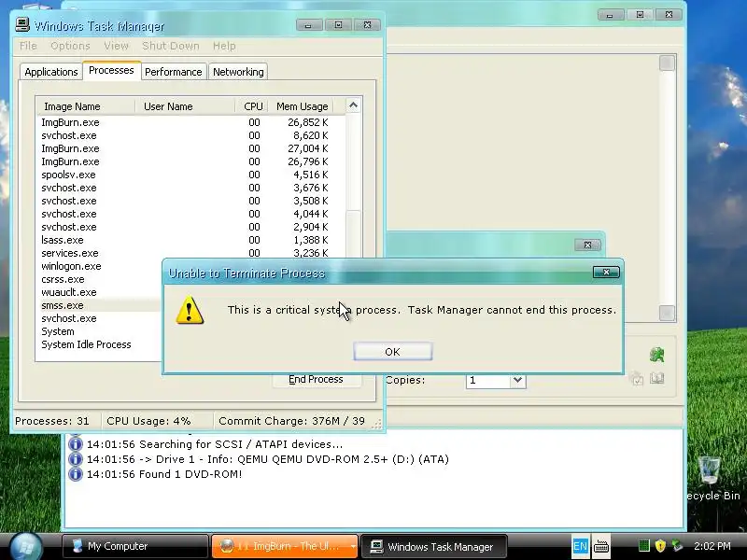This screenshot has height=560, width=747.
Task: Close the Unable to Terminate Process dialog
Action: [606, 272]
